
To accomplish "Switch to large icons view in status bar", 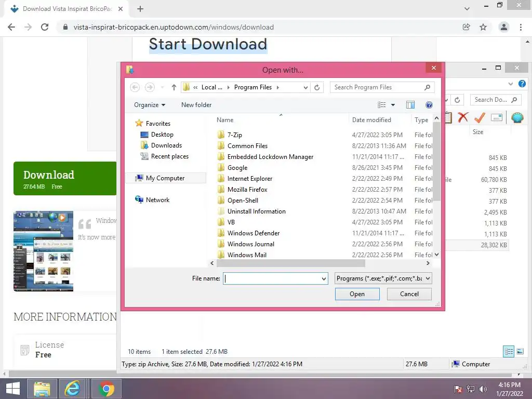I will [x=520, y=351].
